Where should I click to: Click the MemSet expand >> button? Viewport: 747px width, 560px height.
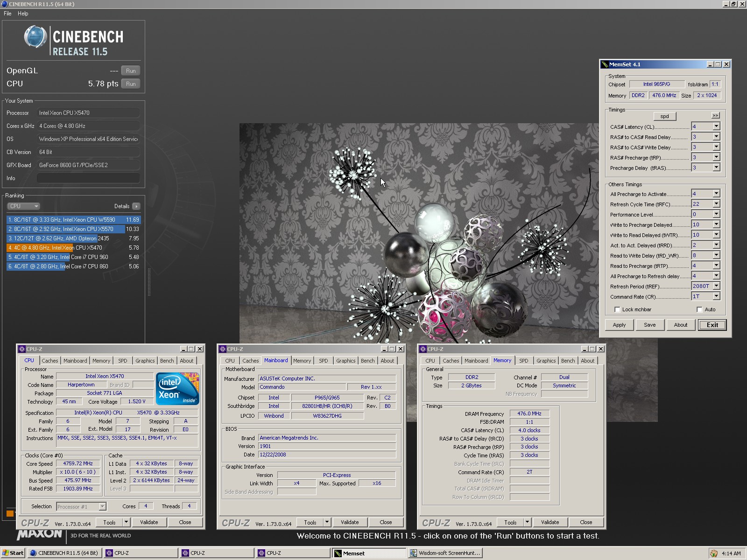click(715, 115)
